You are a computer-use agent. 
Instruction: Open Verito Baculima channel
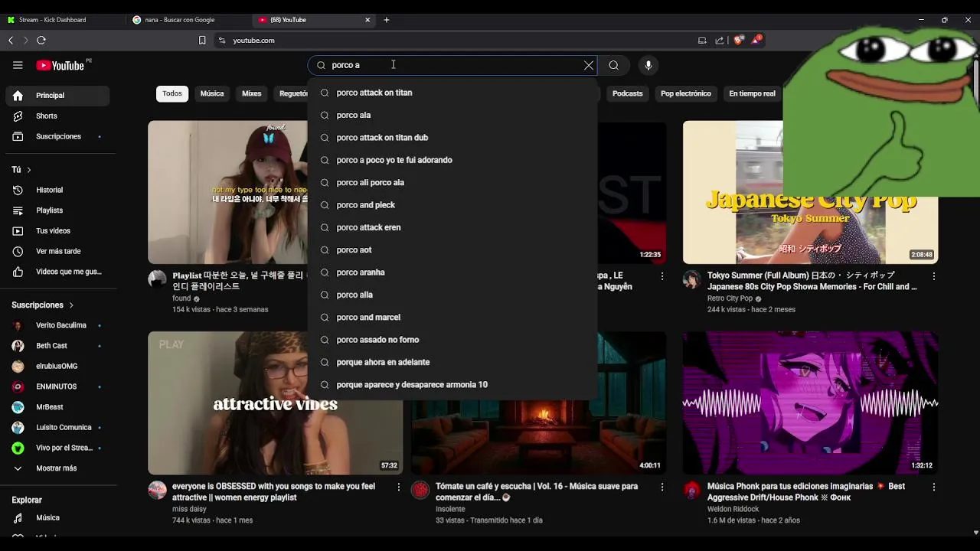[58, 325]
